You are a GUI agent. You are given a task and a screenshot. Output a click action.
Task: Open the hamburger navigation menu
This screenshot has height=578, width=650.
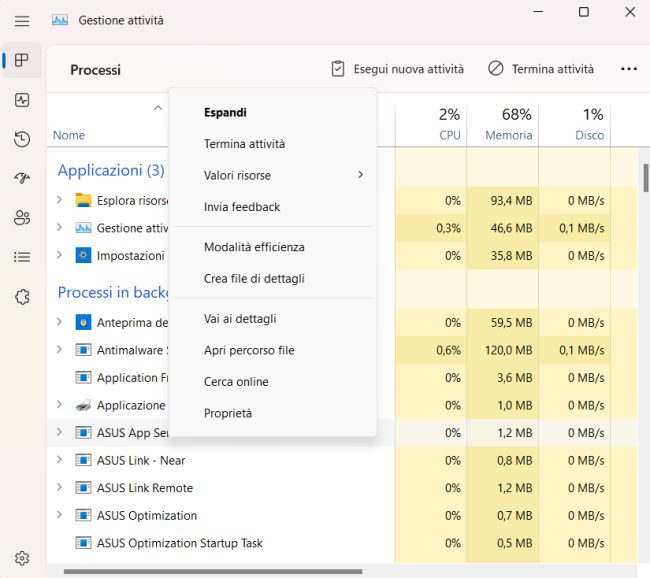22,20
